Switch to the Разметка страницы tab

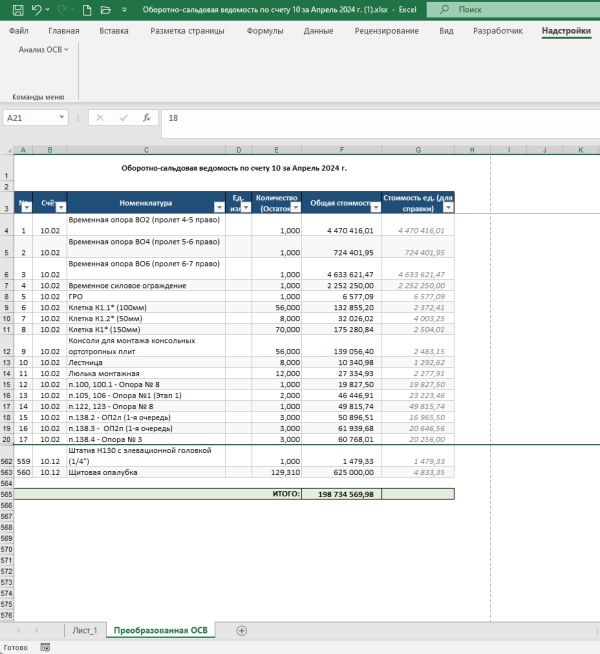(187, 31)
